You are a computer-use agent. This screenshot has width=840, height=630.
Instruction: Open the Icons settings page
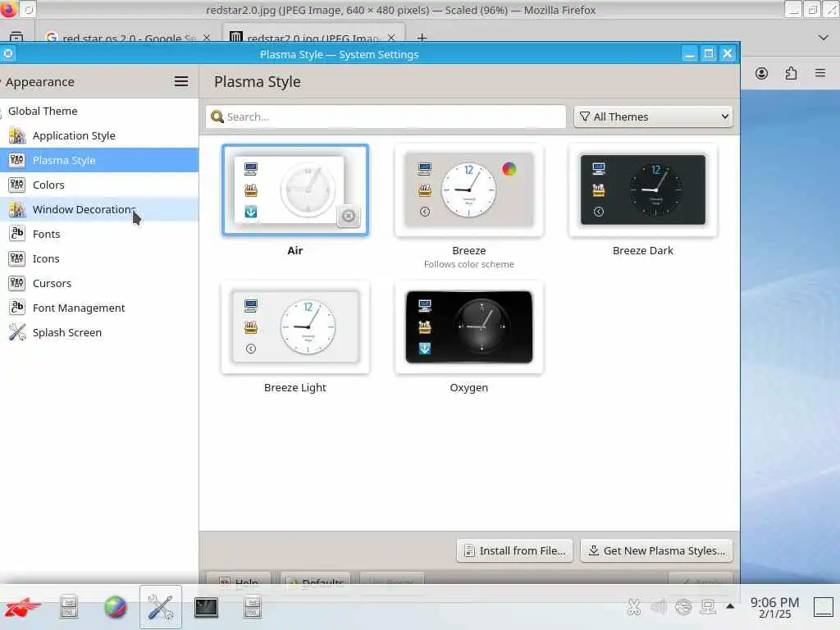(x=99, y=258)
